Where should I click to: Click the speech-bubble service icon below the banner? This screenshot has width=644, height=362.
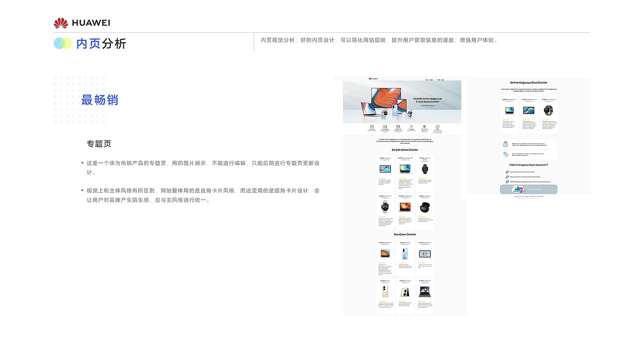(x=438, y=127)
